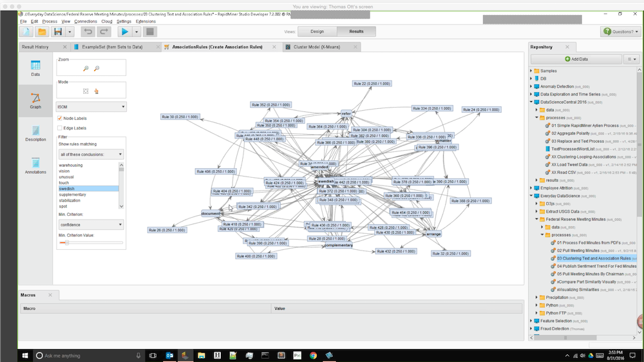Viewport: 644px width, 362px height.
Task: Uncheck the Node Labels checkbox
Action: pos(60,119)
